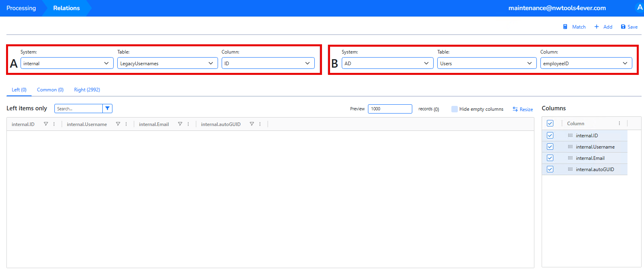Uncheck the internal.autoGUID column checkbox
The width and height of the screenshot is (644, 275).
(x=550, y=169)
